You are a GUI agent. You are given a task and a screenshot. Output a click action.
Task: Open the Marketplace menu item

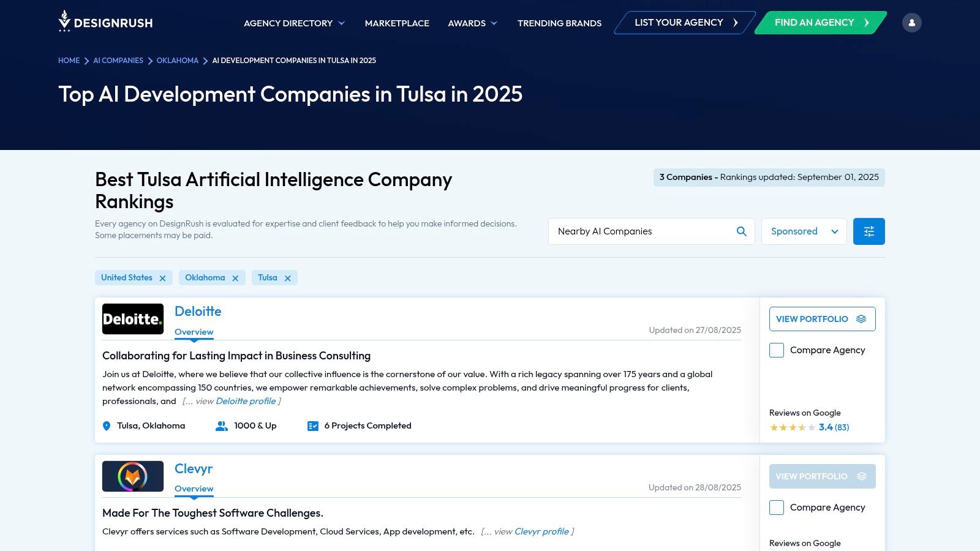click(397, 23)
